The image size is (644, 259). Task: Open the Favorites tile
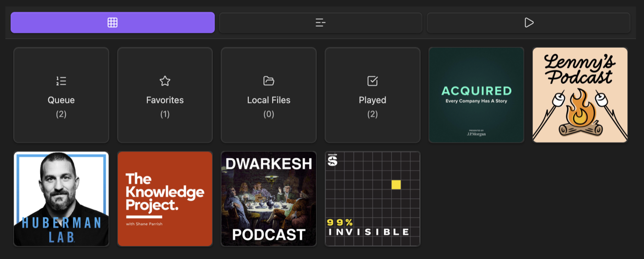[165, 95]
